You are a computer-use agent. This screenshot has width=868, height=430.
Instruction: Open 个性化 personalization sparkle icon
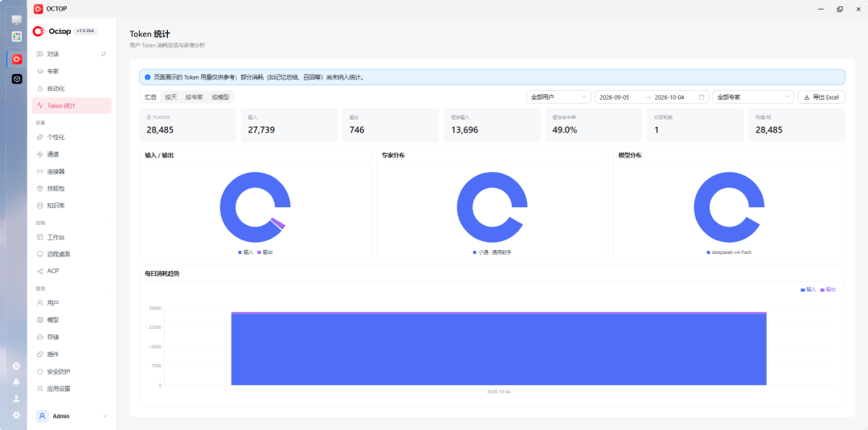coord(39,137)
